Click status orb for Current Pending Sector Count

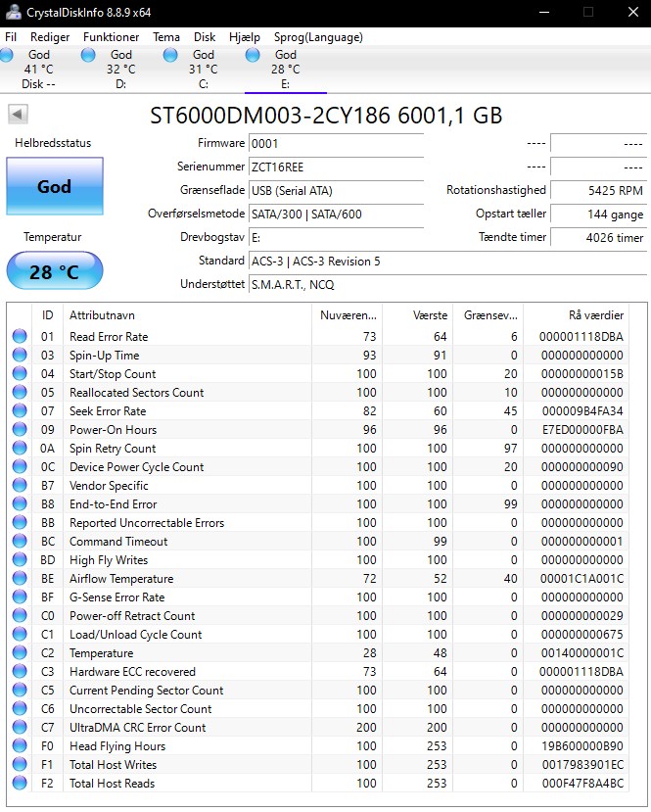tap(20, 690)
